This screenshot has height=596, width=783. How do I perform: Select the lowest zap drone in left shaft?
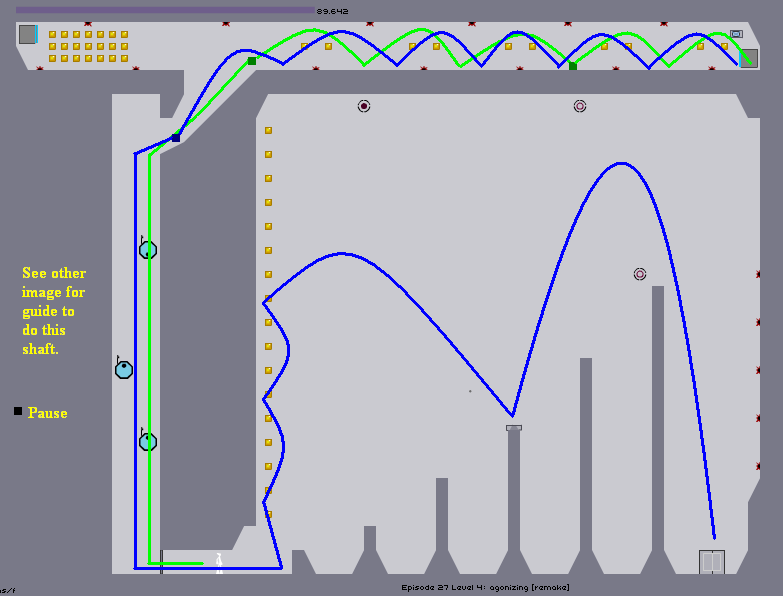point(148,441)
